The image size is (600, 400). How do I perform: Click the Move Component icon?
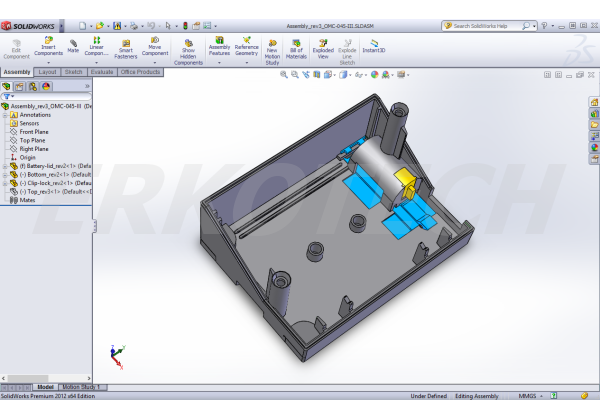click(x=155, y=46)
